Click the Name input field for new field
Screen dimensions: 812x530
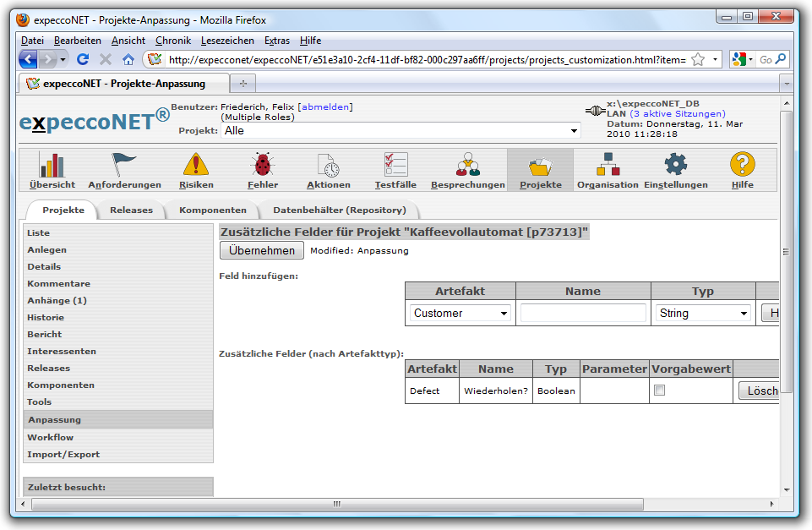pyautogui.click(x=583, y=313)
